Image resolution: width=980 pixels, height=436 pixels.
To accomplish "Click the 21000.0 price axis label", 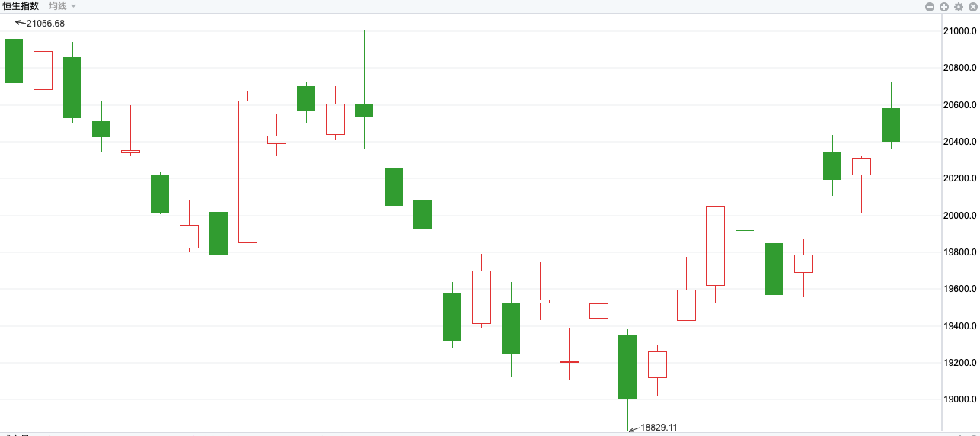I will [x=960, y=31].
